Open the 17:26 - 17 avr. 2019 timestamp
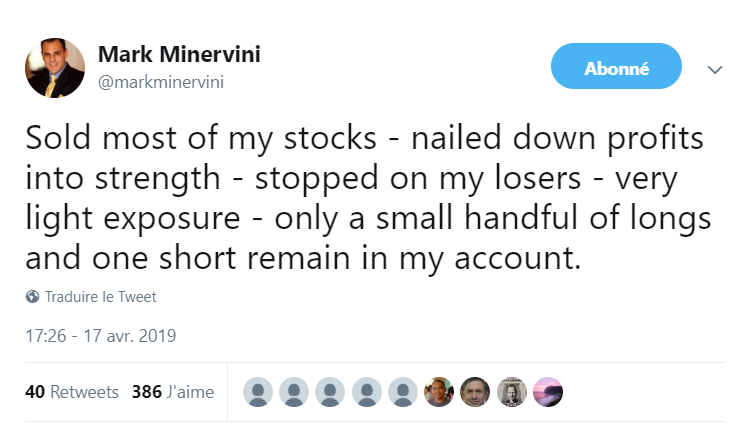Viewport: 752px width, 428px height. coord(100,336)
